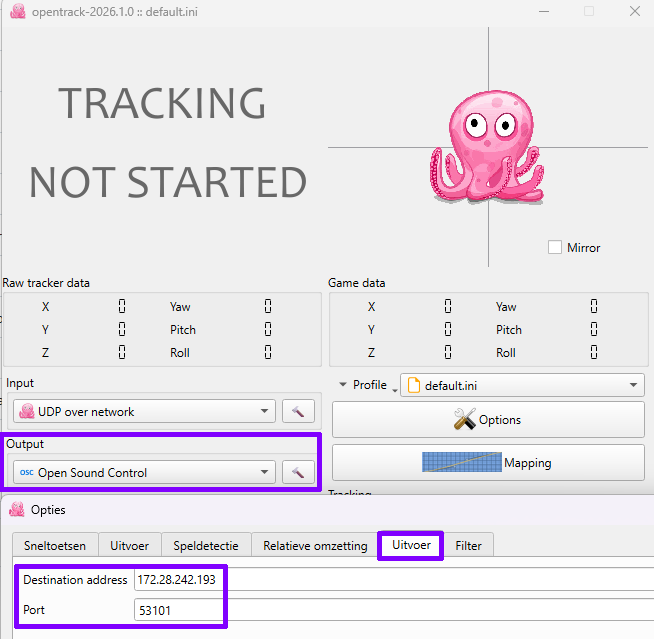Click opentrack logo in the title bar
Image resolution: width=654 pixels, height=639 pixels.
(x=17, y=12)
